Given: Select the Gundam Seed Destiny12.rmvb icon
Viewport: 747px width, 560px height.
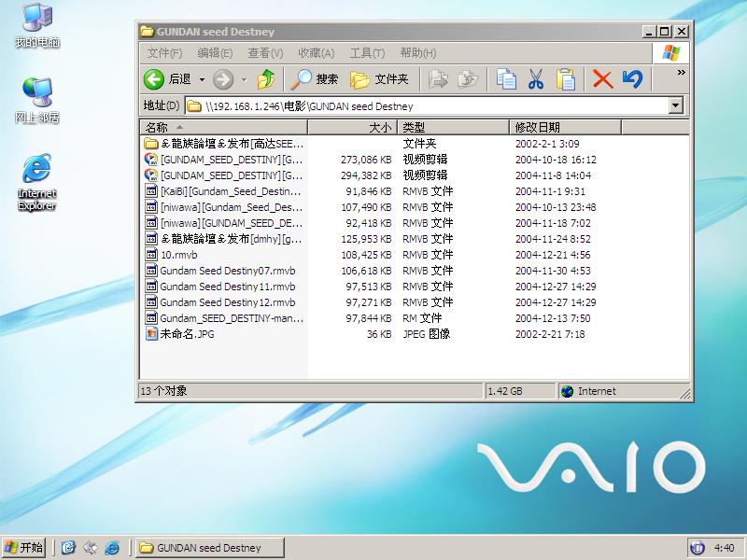Looking at the screenshot, I should [151, 302].
